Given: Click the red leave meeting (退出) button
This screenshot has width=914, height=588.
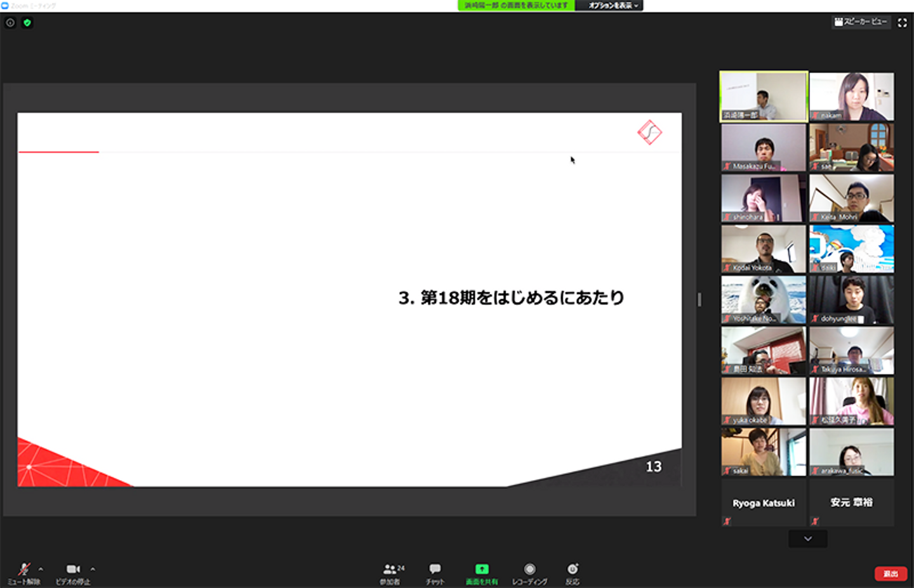Looking at the screenshot, I should [891, 573].
